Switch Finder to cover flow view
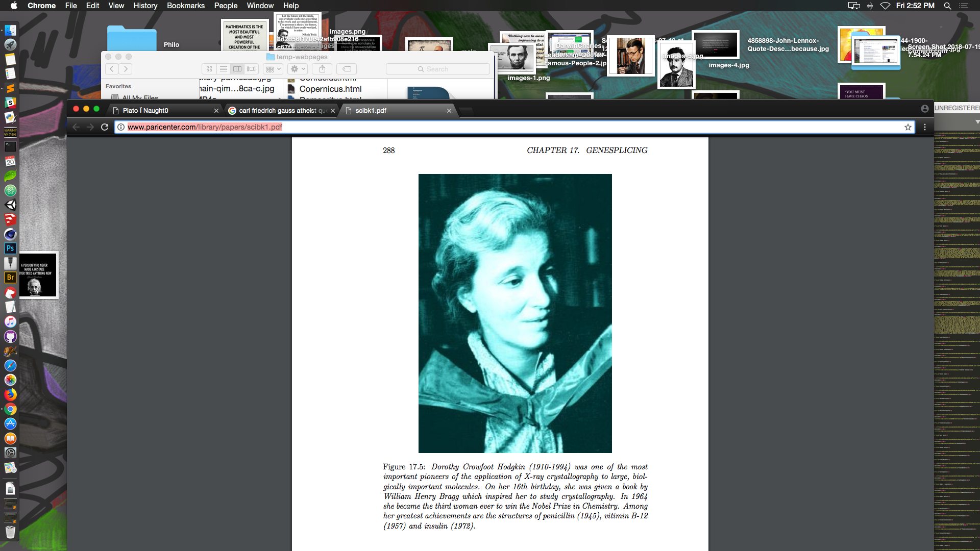This screenshot has height=551, width=980. click(x=252, y=69)
